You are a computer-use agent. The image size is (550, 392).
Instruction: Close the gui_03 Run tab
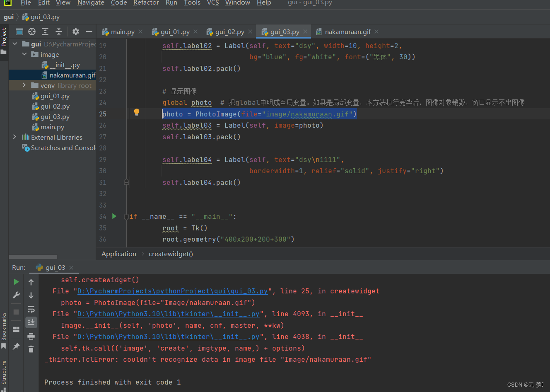pos(71,268)
